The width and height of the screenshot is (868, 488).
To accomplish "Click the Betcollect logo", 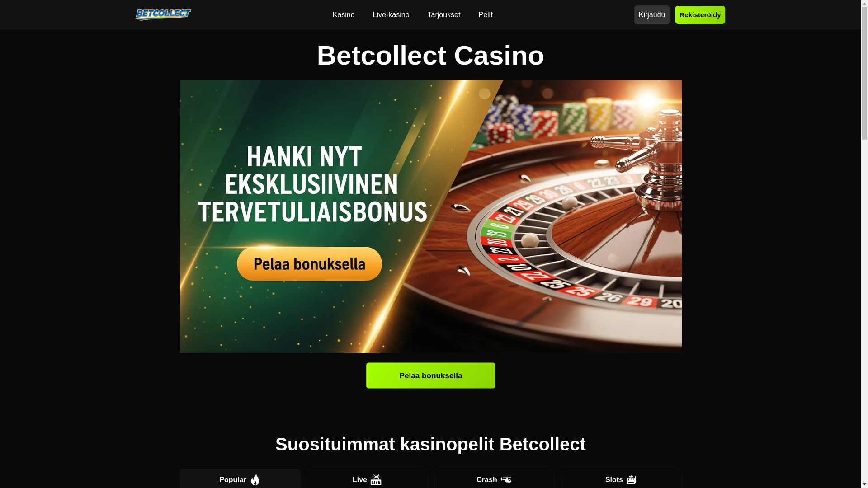I will tap(163, 15).
